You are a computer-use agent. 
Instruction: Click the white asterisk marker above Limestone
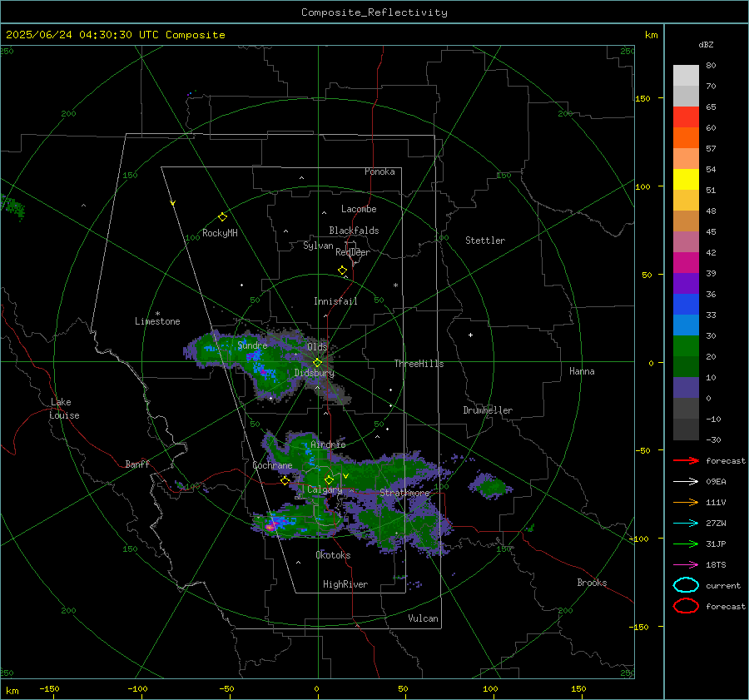[x=157, y=314]
